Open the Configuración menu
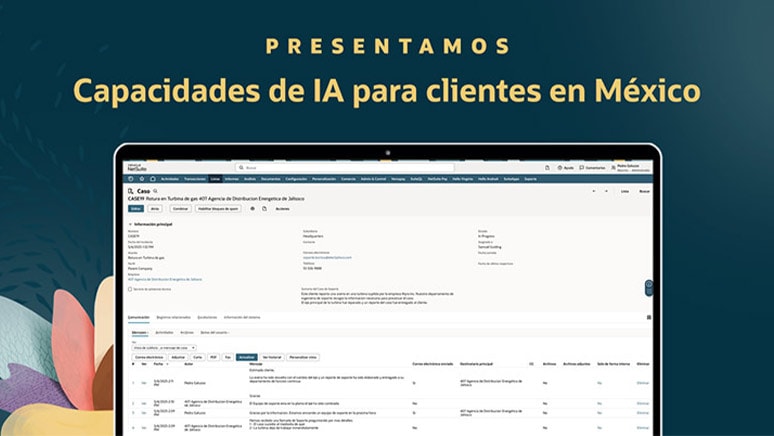This screenshot has width=774, height=436. tap(296, 179)
